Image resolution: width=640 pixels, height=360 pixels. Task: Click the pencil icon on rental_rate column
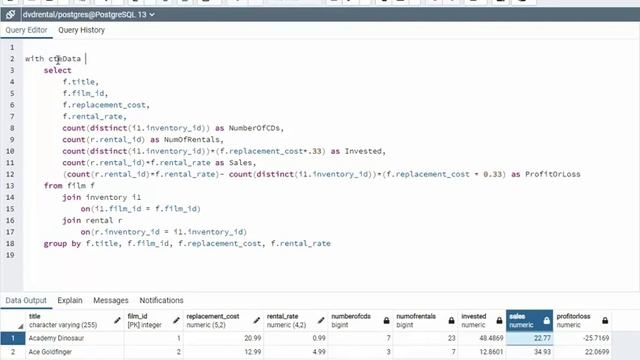(x=321, y=320)
